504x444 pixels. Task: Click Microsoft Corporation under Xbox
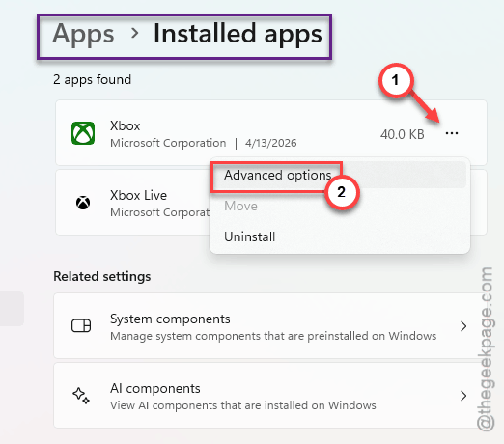168,143
